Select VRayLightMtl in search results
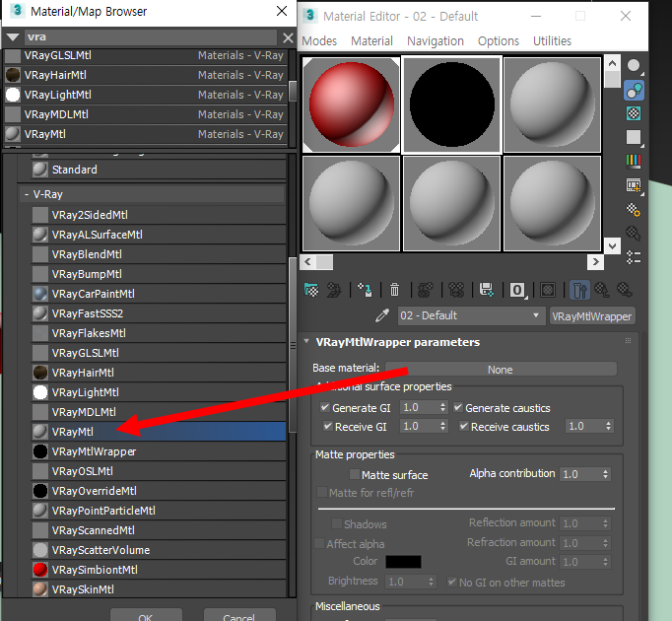The image size is (672, 621). point(145,95)
